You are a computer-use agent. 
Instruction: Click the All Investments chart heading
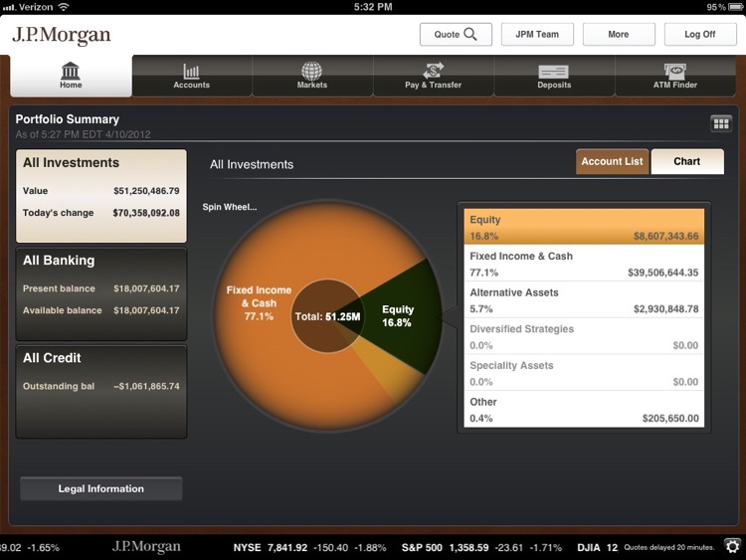pyautogui.click(x=252, y=165)
